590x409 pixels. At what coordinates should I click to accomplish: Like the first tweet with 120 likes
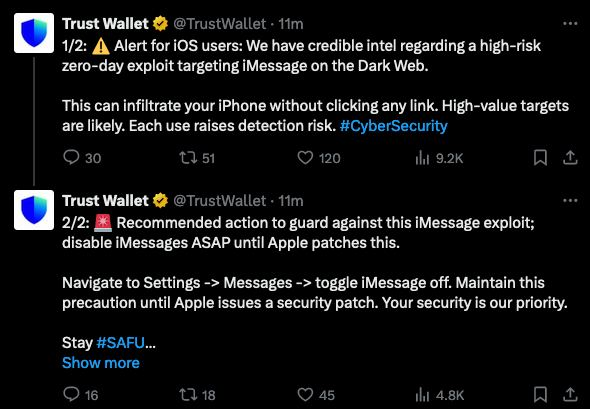(318, 158)
